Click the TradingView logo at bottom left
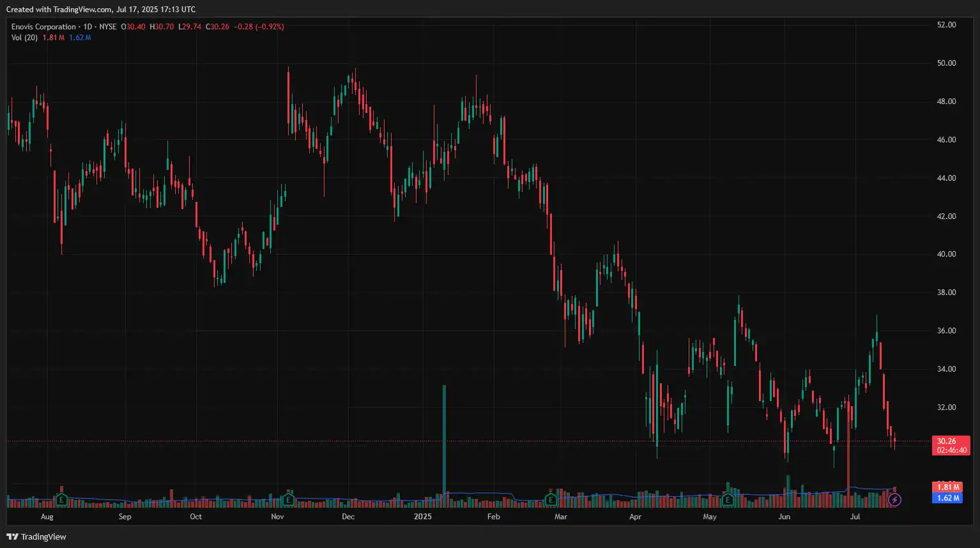 click(36, 537)
